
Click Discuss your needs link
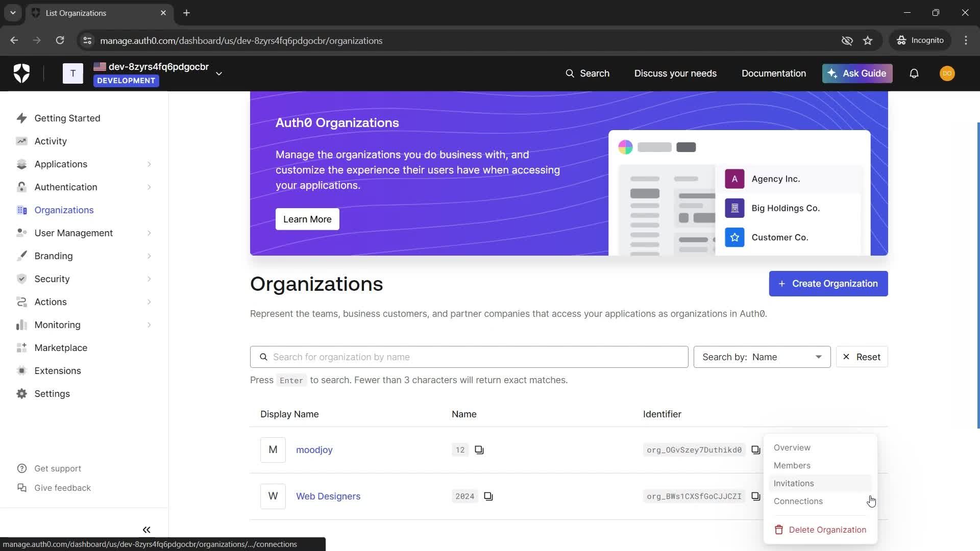point(675,73)
